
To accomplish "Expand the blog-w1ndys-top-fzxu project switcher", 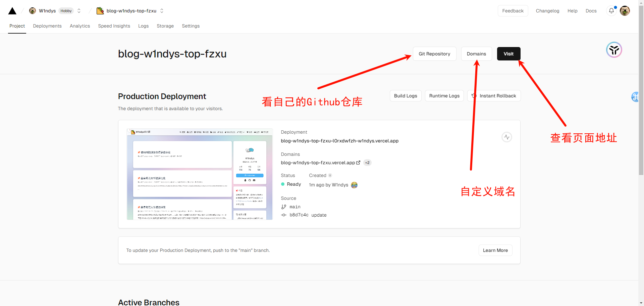I will tap(162, 11).
